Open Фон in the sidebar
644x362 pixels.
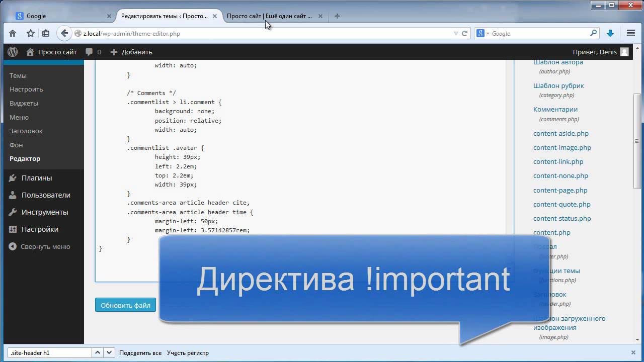pos(16,145)
